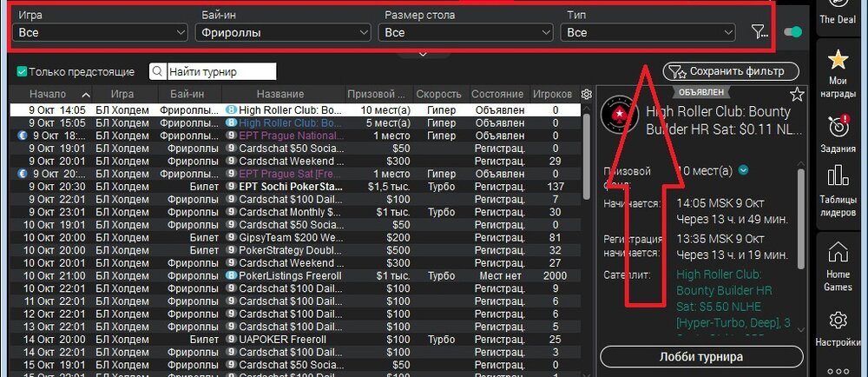Select the 9 Окт 15:05 High Roller Club row
868x377 pixels.
[295, 122]
